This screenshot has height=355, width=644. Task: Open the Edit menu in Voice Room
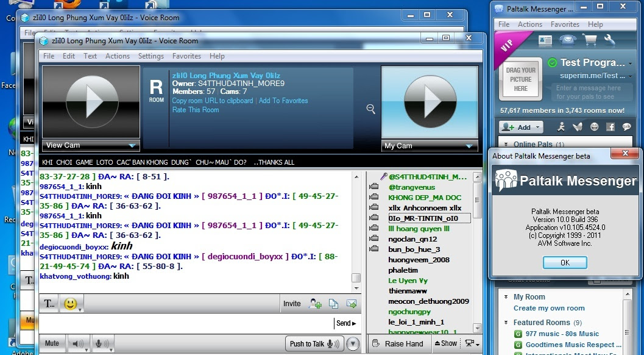coord(69,56)
